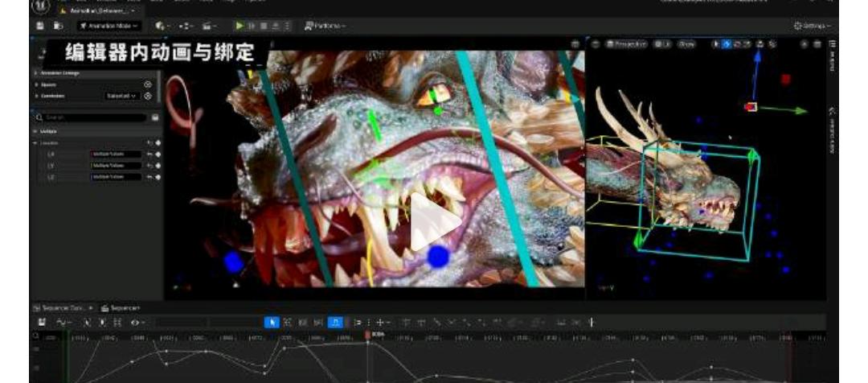Screen dimensions: 868x383
Task: Add a keyframe for the Location row
Action: [x=158, y=143]
